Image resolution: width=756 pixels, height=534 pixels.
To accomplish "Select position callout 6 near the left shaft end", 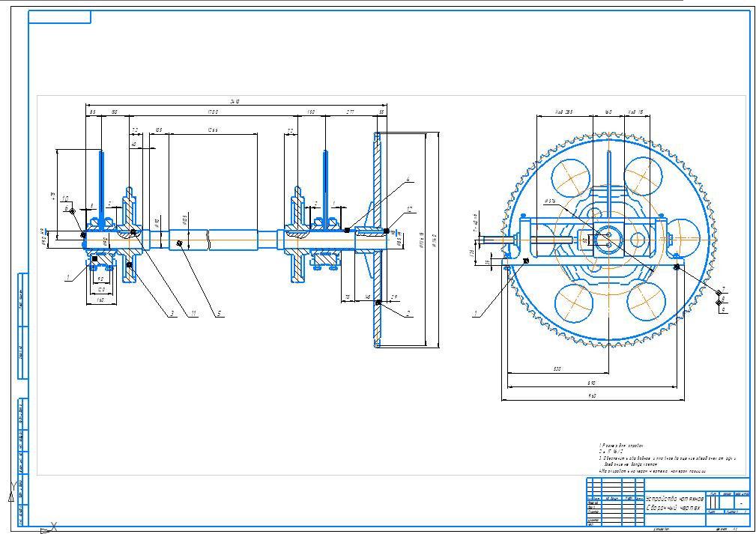I will (x=67, y=208).
